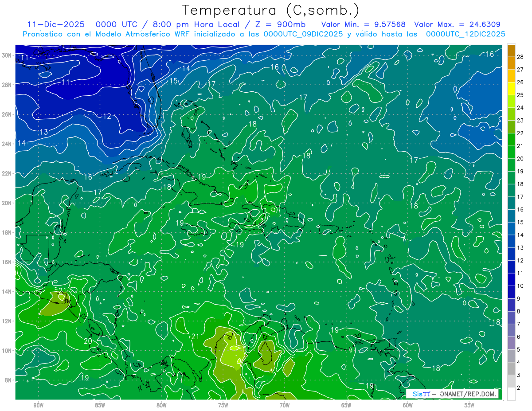Click the "22N" latitude axis label
The image size is (532, 411).
point(7,173)
